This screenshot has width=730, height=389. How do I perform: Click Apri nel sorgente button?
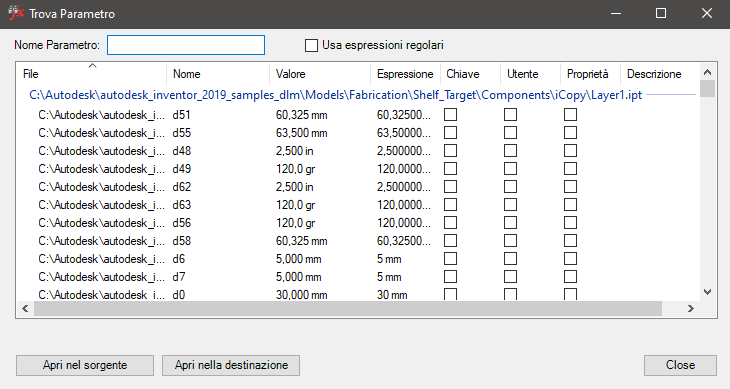[x=85, y=365]
